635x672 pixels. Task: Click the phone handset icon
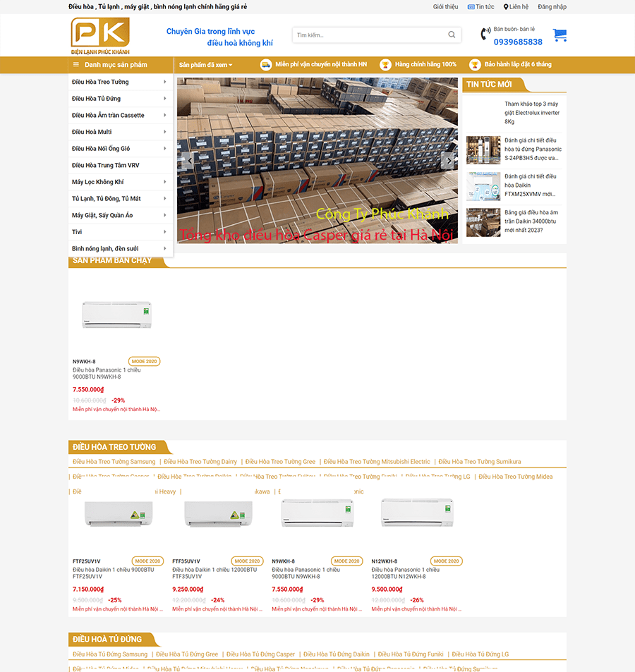[485, 34]
